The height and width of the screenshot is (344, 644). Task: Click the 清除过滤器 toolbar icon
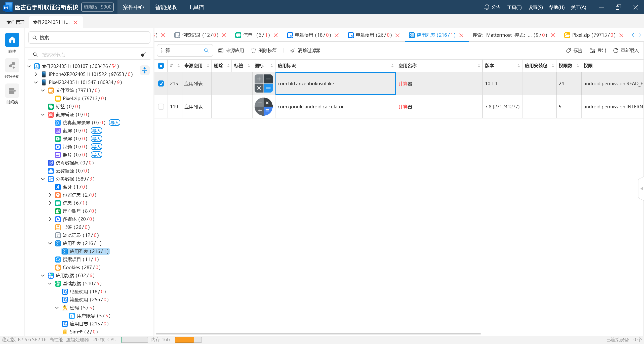tap(293, 51)
